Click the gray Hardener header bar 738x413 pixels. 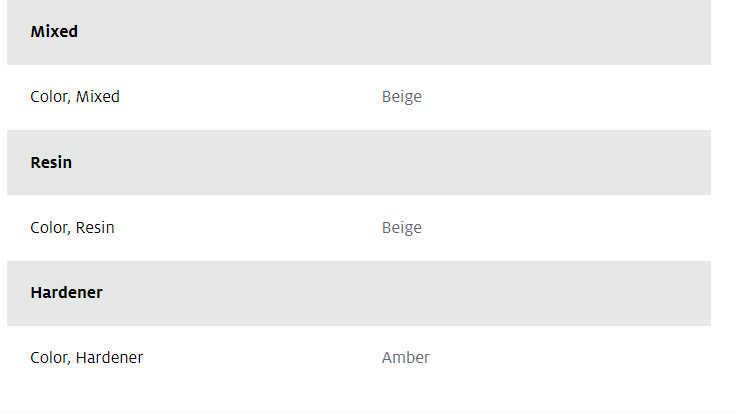tap(359, 293)
